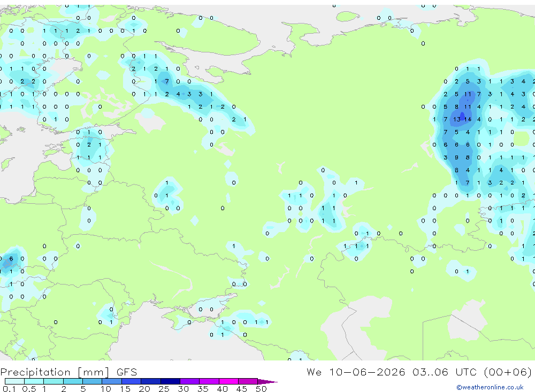Click the '03..06 UTC' time text
Screen dimensions: 535x392
(444, 372)
